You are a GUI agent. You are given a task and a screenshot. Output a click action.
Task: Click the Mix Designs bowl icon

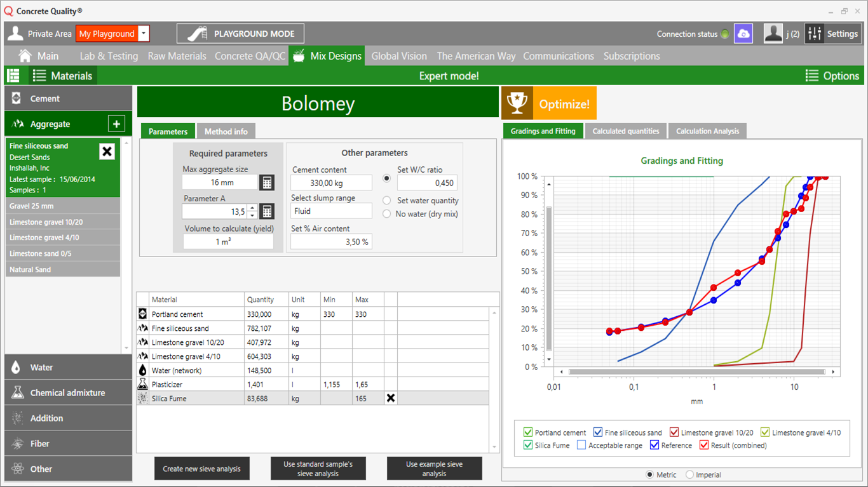click(x=299, y=56)
